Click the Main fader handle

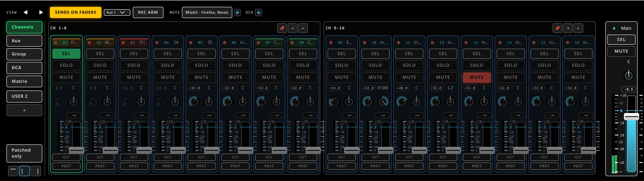tap(632, 116)
